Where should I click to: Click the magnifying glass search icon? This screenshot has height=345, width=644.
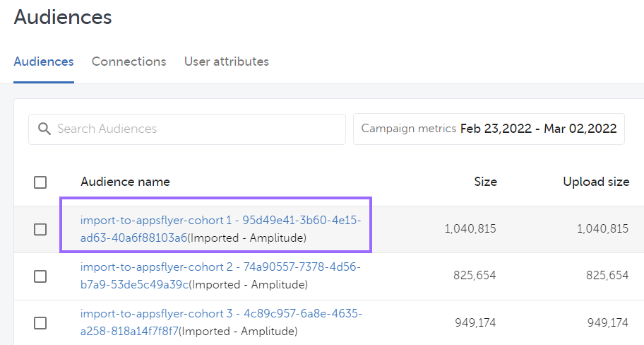44,129
